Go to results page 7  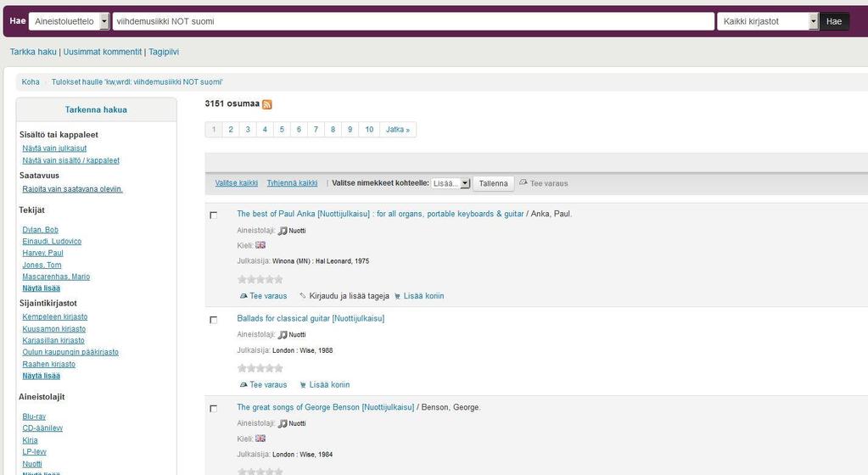(316, 130)
